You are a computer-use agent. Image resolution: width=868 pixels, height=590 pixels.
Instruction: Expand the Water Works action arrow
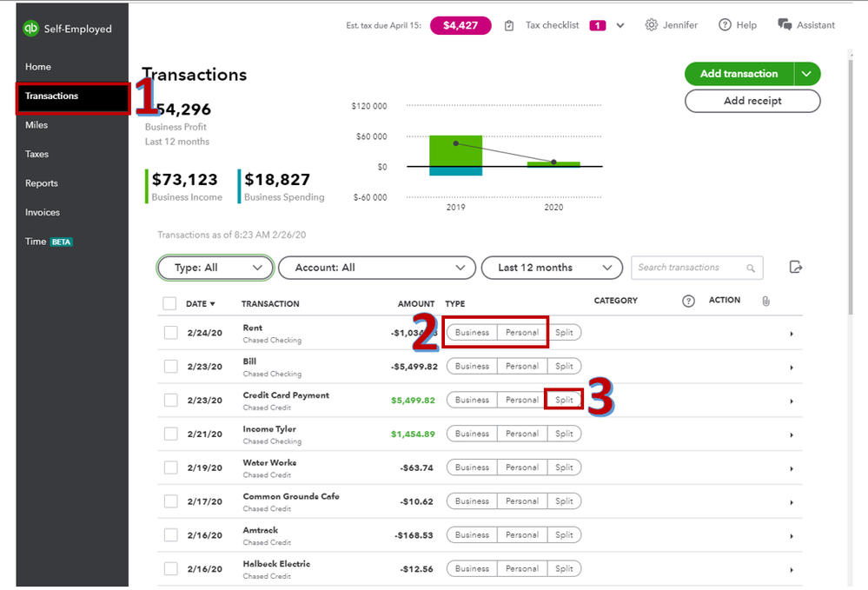[792, 469]
